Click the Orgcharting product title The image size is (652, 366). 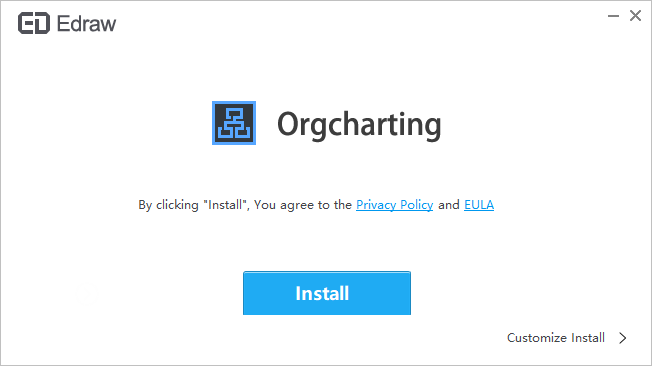(x=359, y=124)
